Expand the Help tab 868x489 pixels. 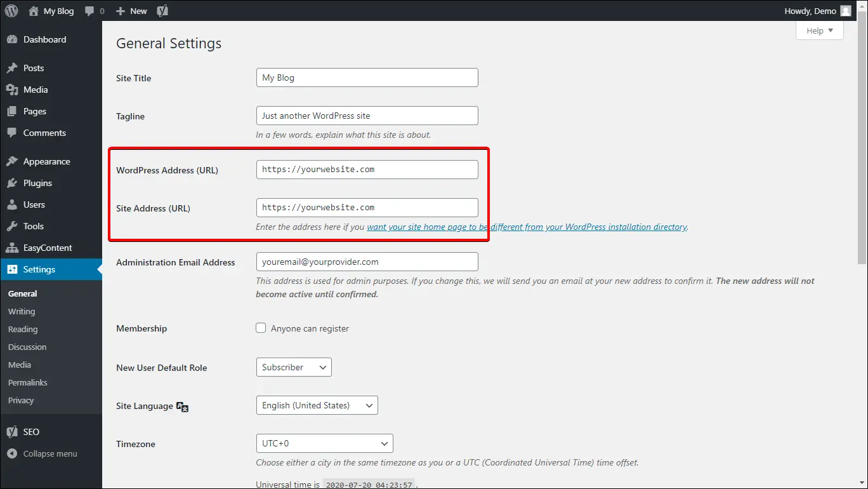(820, 30)
